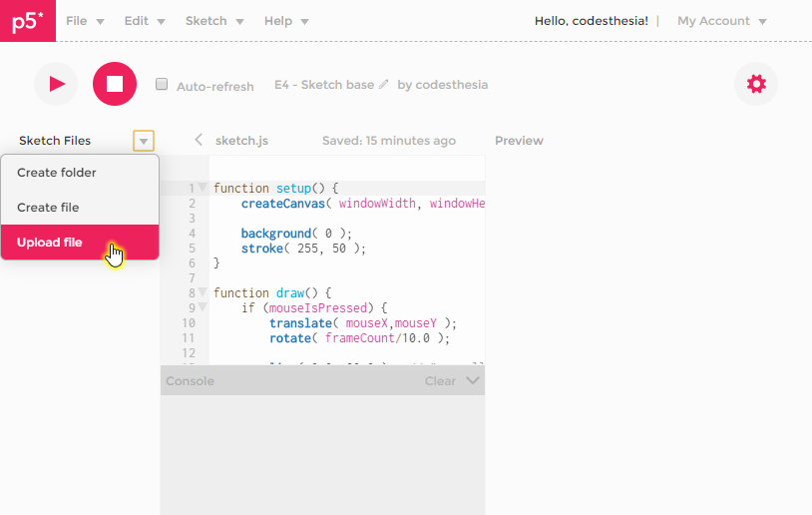Screen dimensions: 812x515
Task: Run the sketch with the play button
Action: 56,84
